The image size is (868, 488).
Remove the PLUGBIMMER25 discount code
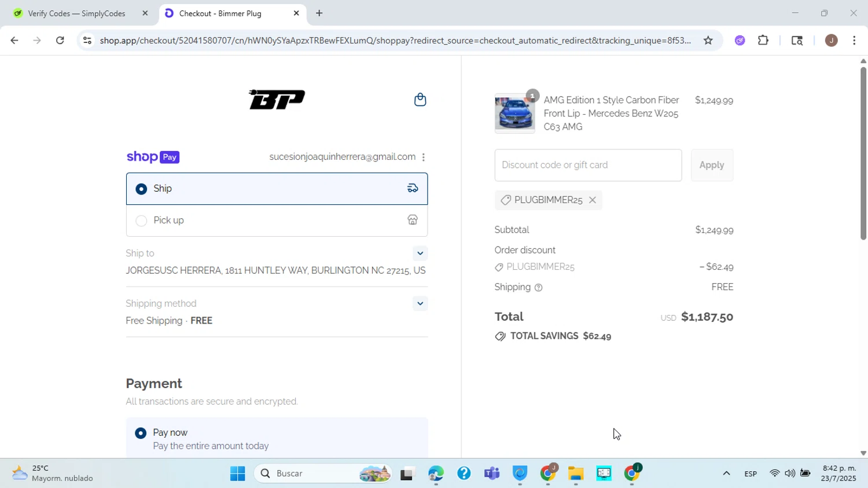coord(592,200)
